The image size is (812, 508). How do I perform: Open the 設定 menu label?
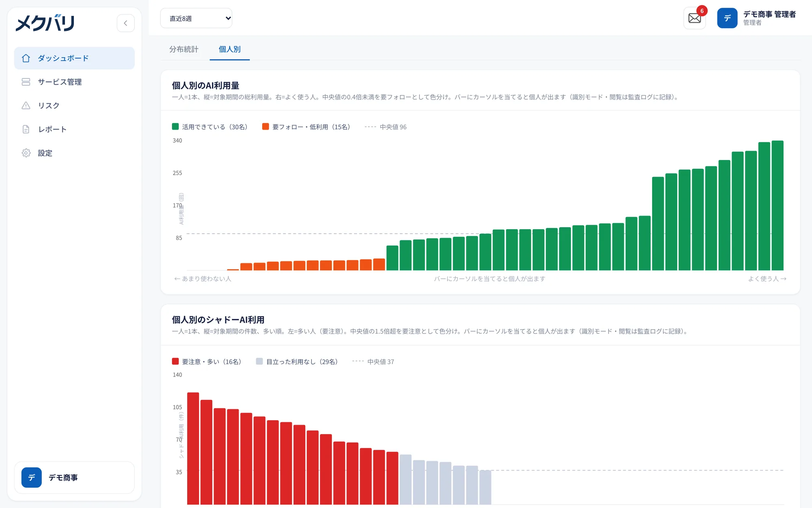45,153
